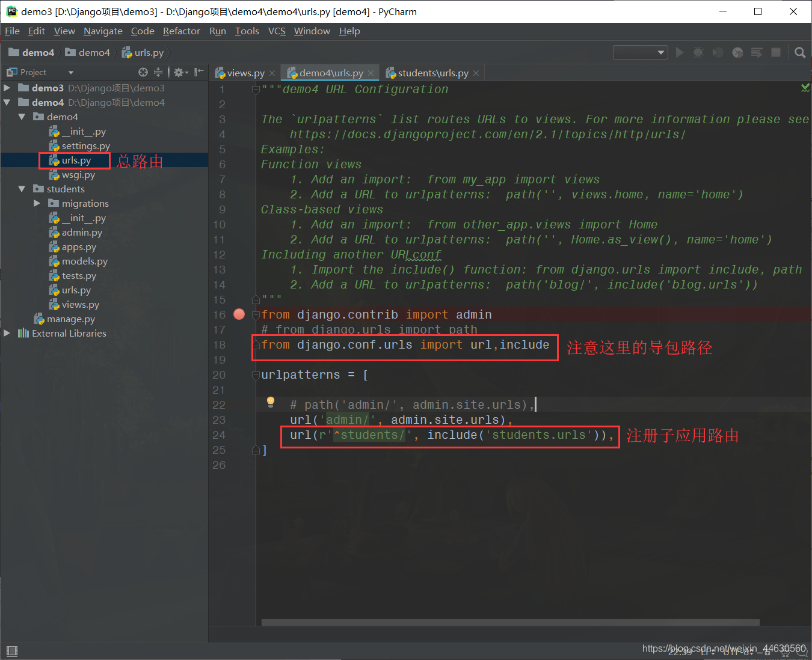Image resolution: width=812 pixels, height=660 pixels.
Task: Fold the urlpatterns list at line 20
Action: tap(256, 375)
